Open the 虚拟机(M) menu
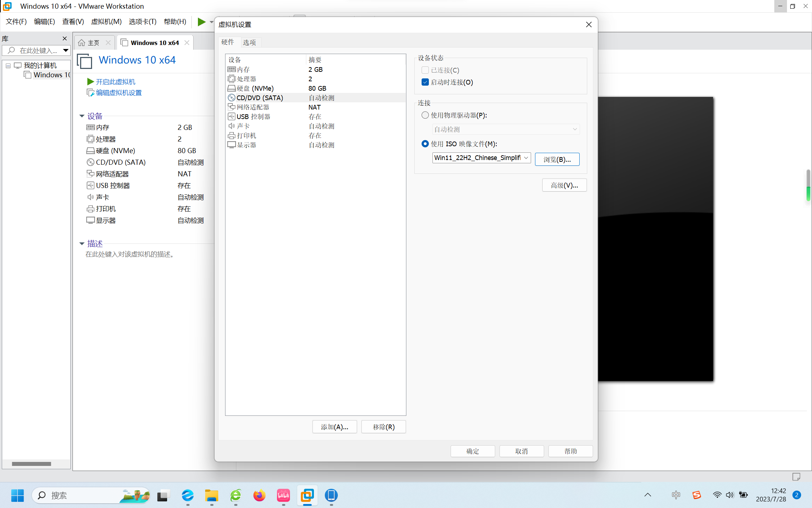Viewport: 812px width, 508px height. [106, 21]
